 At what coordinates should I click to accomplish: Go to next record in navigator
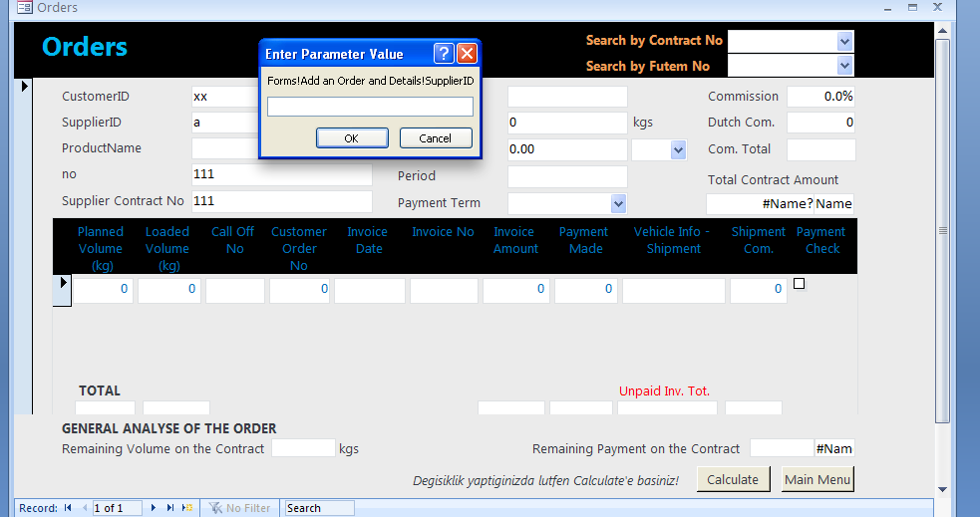(x=154, y=508)
